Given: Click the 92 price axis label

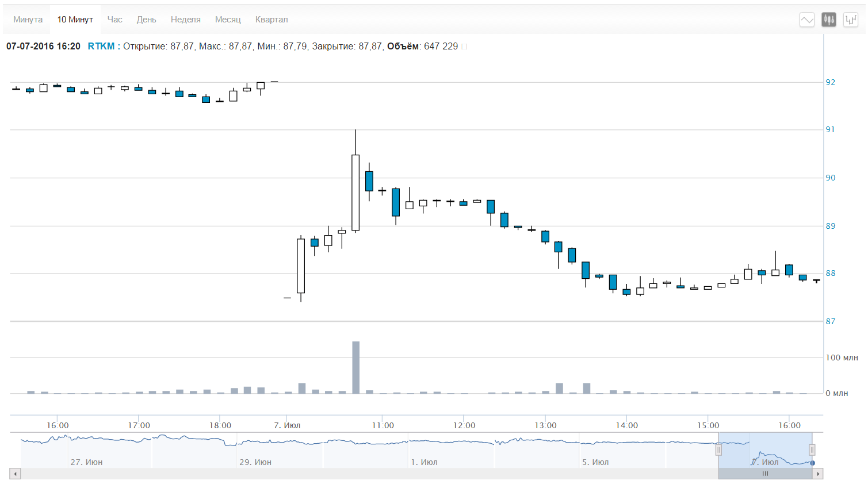Looking at the screenshot, I should click(x=831, y=82).
